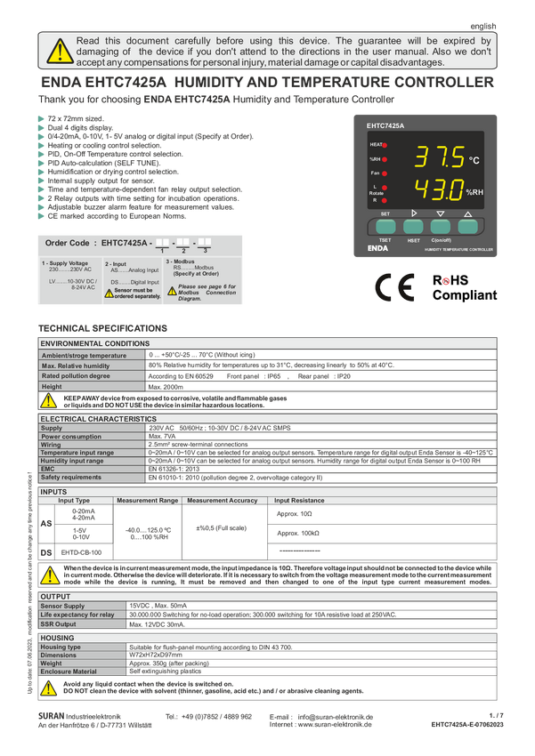Click the HEAT indicator LED on the device
This screenshot has width=535, height=756.
pos(385,145)
